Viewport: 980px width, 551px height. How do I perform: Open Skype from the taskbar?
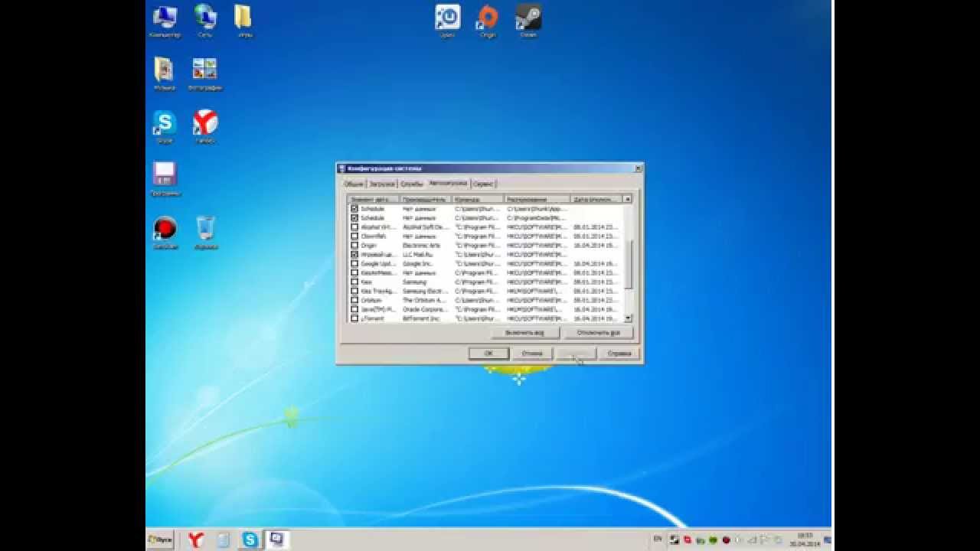pyautogui.click(x=250, y=540)
